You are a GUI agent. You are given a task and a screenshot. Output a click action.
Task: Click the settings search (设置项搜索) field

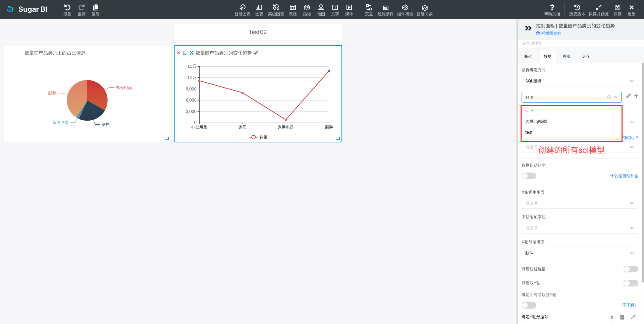click(x=580, y=44)
